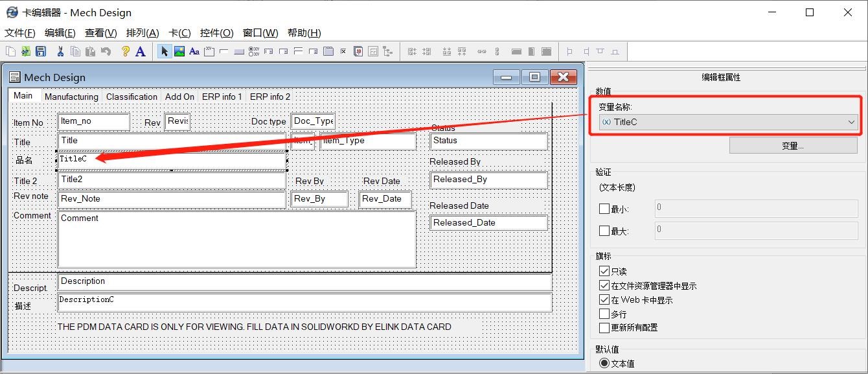Select the TitleC edit field
This screenshot has height=374, width=868.
coord(172,160)
